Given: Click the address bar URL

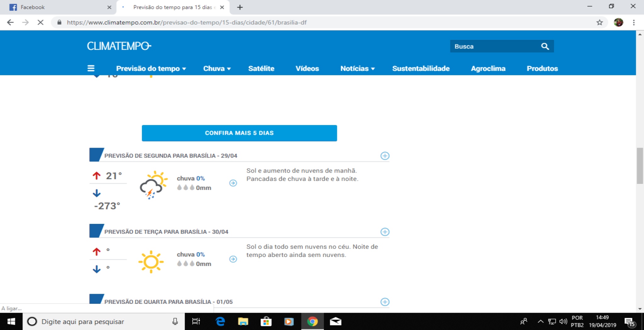Looking at the screenshot, I should coord(187,22).
